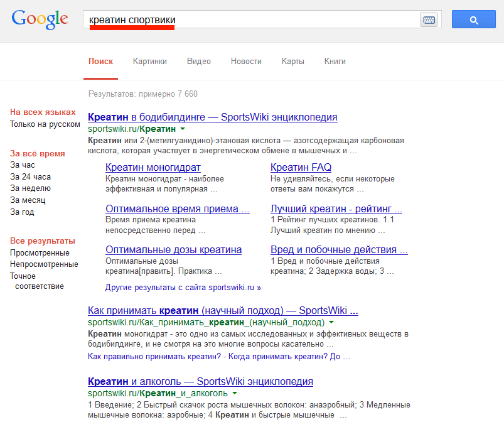504x422 pixels.
Task: Switch to the Картинки tab
Action: (x=150, y=62)
